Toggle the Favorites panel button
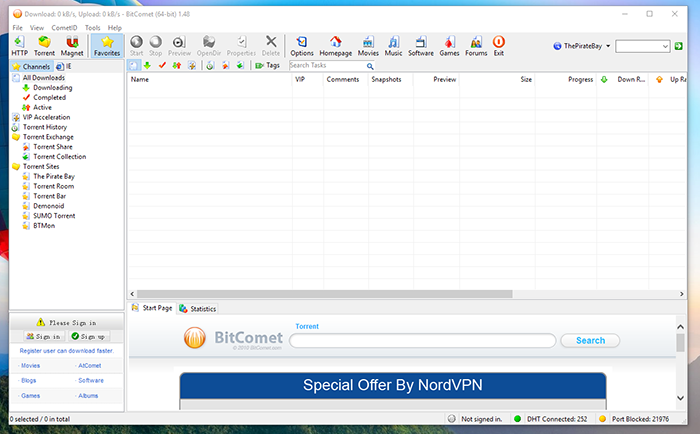 point(107,46)
